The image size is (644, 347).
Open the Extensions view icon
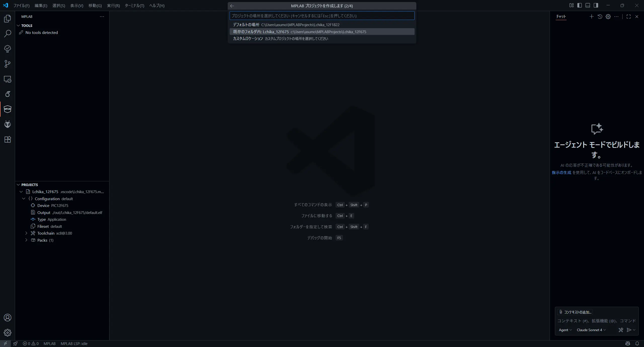8,140
